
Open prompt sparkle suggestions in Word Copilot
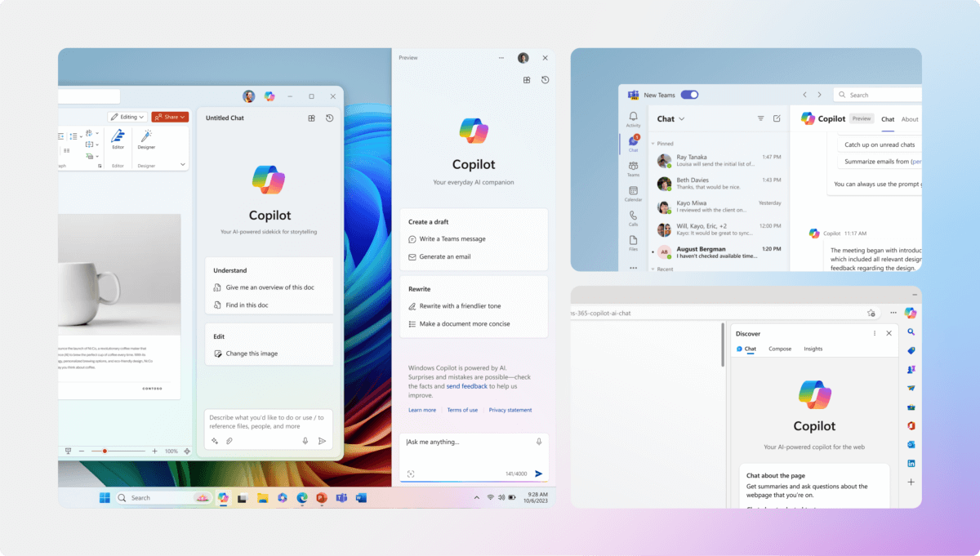pyautogui.click(x=215, y=441)
